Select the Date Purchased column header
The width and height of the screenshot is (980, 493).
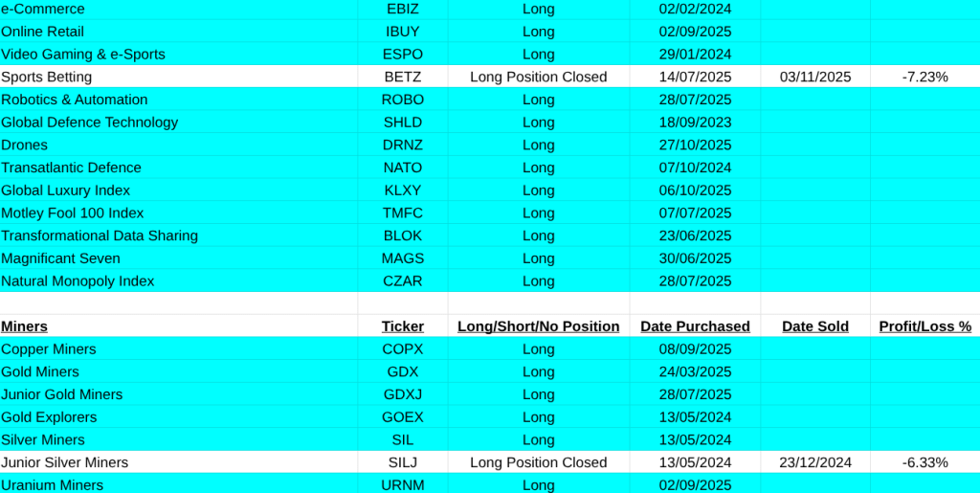coord(695,326)
